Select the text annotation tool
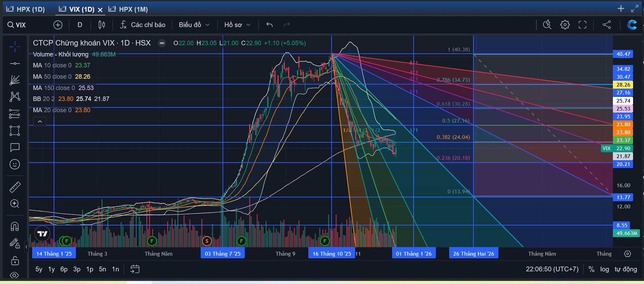 [15, 147]
